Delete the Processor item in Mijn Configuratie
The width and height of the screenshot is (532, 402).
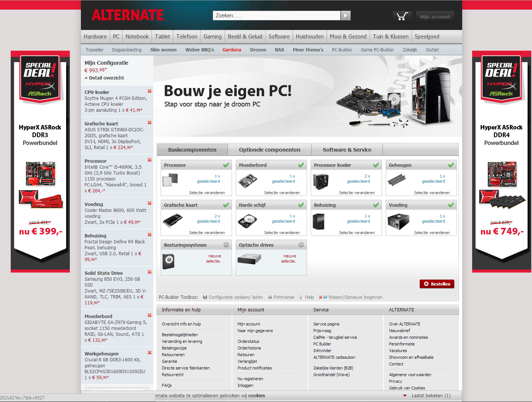click(x=150, y=160)
